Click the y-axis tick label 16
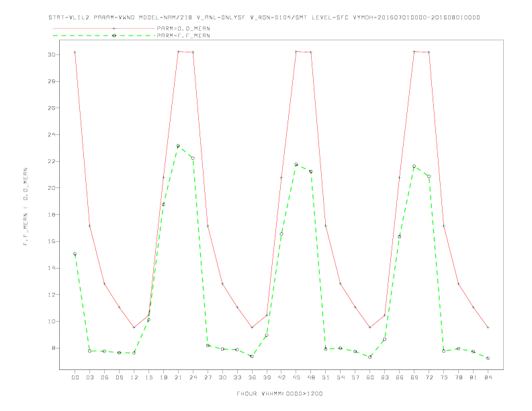The height and width of the screenshot is (411, 532). (x=52, y=242)
